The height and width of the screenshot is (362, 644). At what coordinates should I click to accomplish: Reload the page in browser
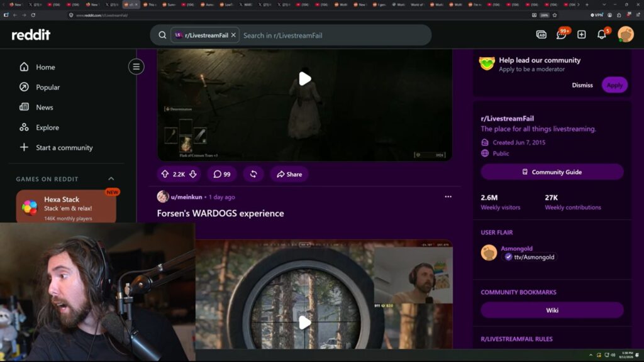(33, 15)
